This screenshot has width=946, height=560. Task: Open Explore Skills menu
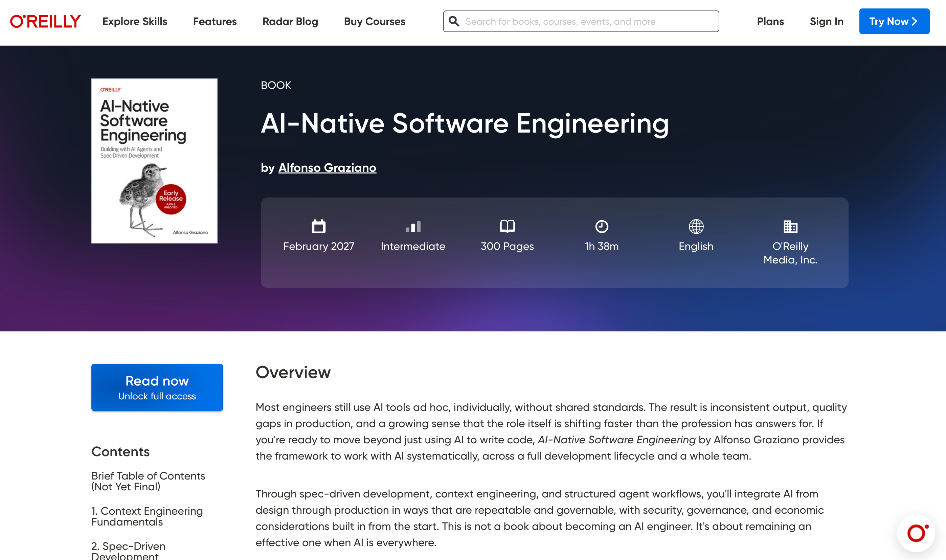[135, 22]
